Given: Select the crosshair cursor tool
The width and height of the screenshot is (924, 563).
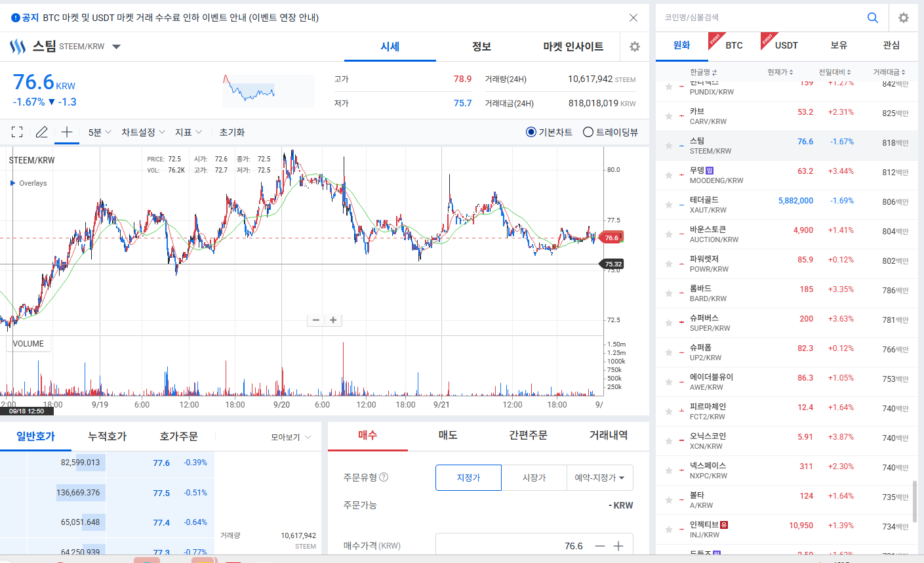Looking at the screenshot, I should coord(67,132).
